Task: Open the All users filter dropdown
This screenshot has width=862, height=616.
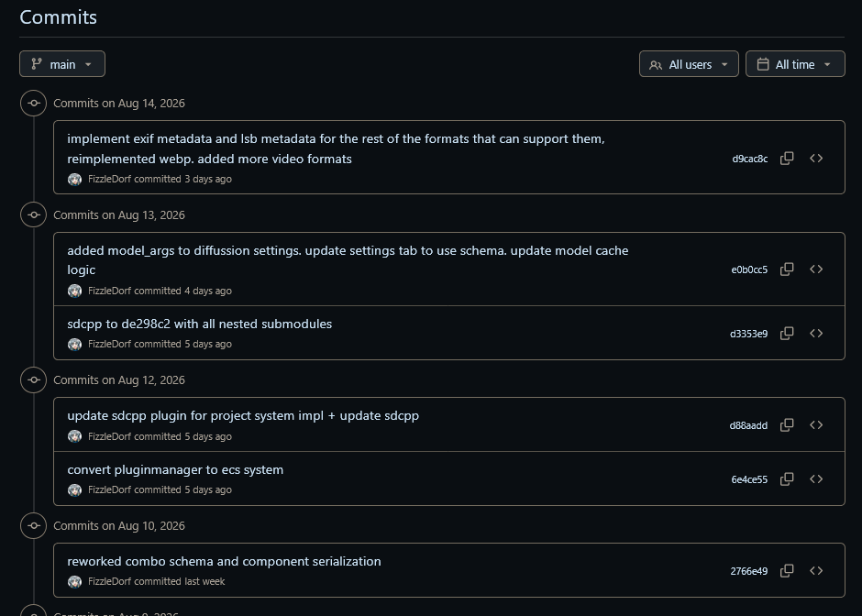Action: click(x=689, y=64)
